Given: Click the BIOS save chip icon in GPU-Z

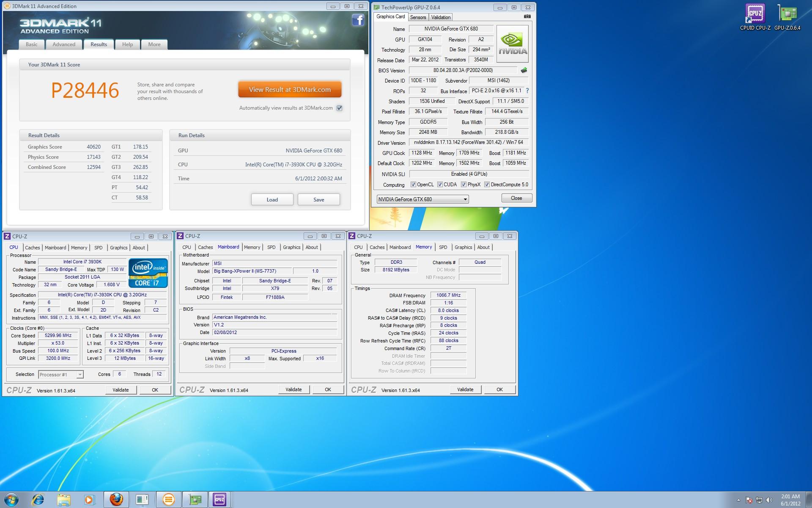Looking at the screenshot, I should pos(524,70).
